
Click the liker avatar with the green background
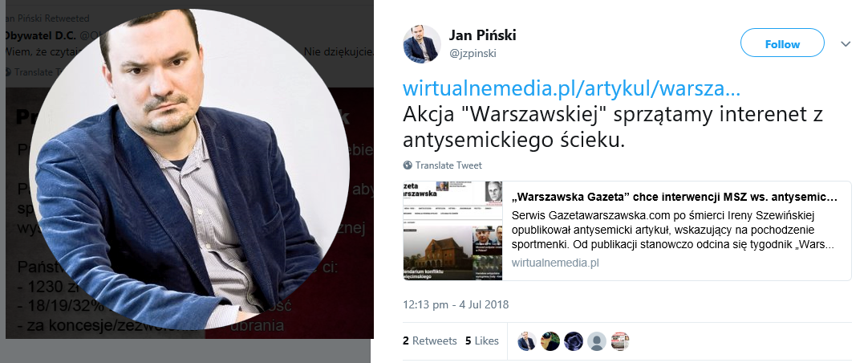550,341
